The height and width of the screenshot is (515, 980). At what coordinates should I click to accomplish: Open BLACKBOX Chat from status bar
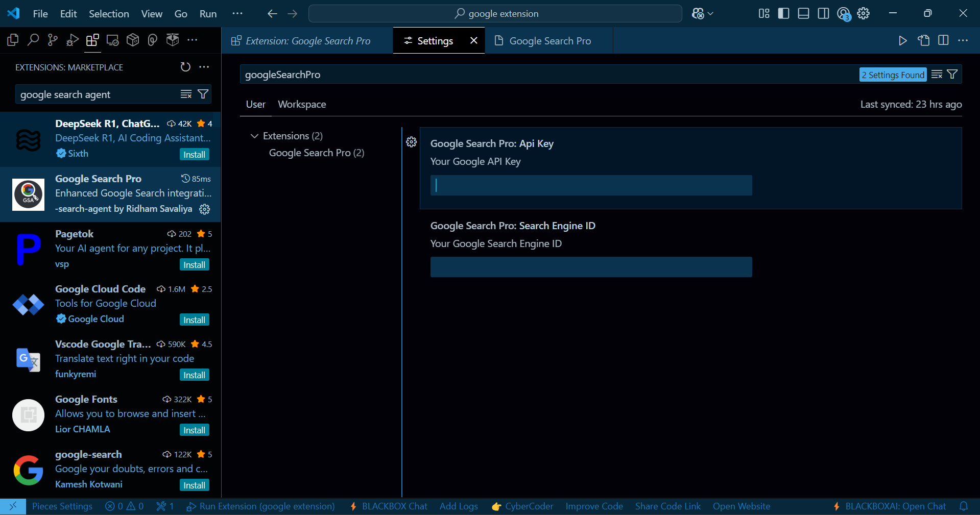pyautogui.click(x=389, y=506)
